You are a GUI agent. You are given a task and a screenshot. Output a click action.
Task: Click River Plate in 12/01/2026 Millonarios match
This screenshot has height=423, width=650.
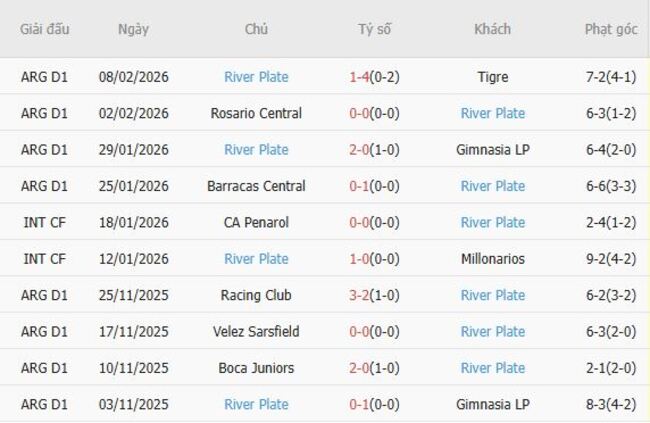(x=256, y=259)
